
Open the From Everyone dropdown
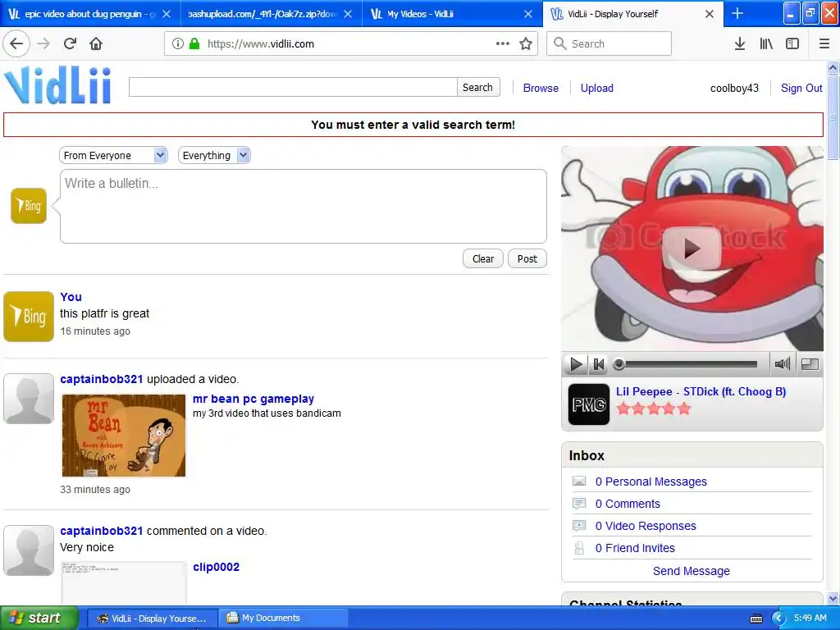click(x=113, y=155)
